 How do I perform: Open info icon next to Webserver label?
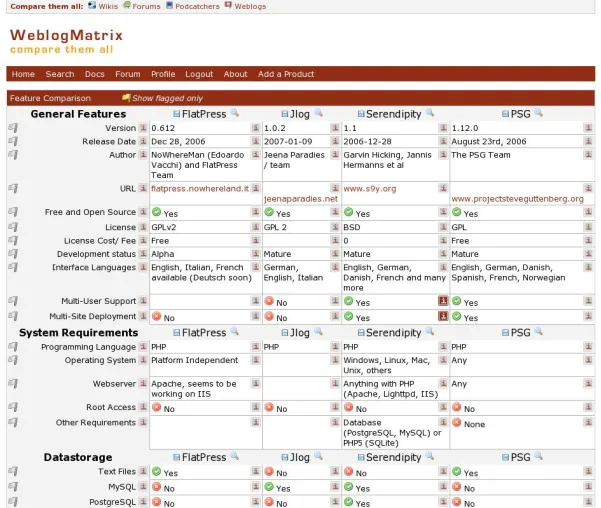click(143, 383)
